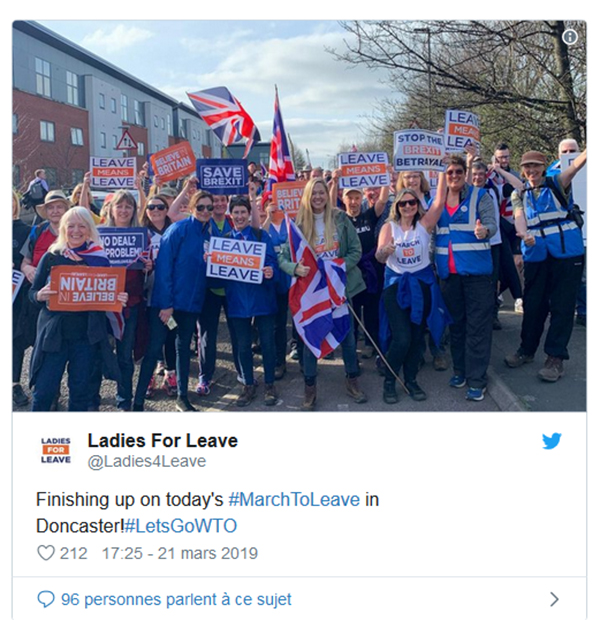
Task: View the 212 likes count
Action: click(74, 553)
